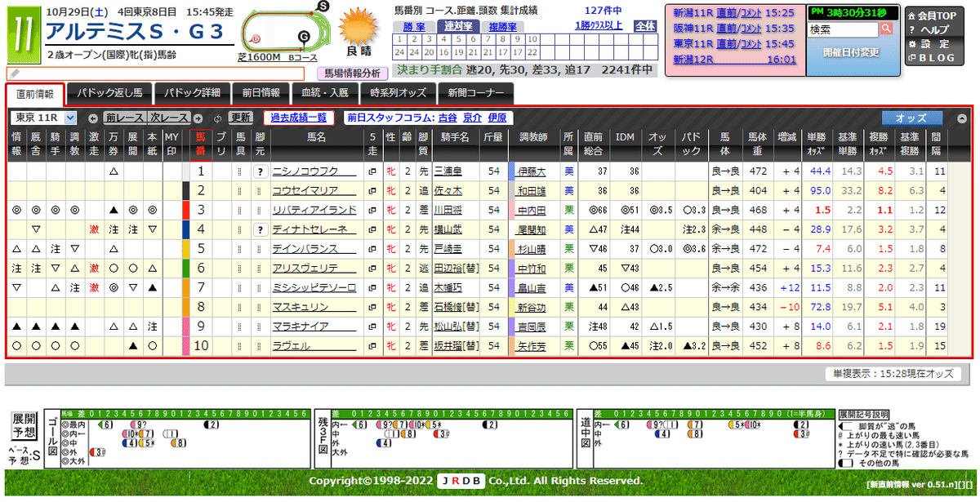This screenshot has height=502, width=980.
Task: Switch to the パドック詳細 tab
Action: 192,92
